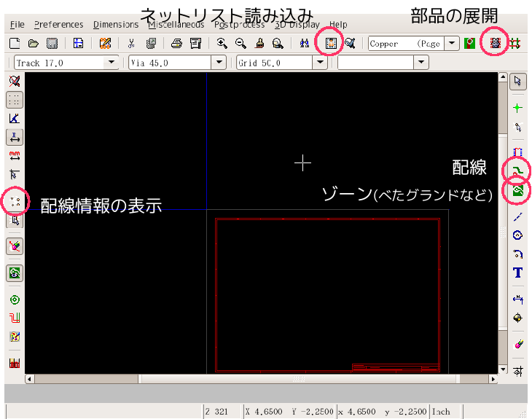Toggle the grid display button
The image size is (532, 419).
click(14, 100)
